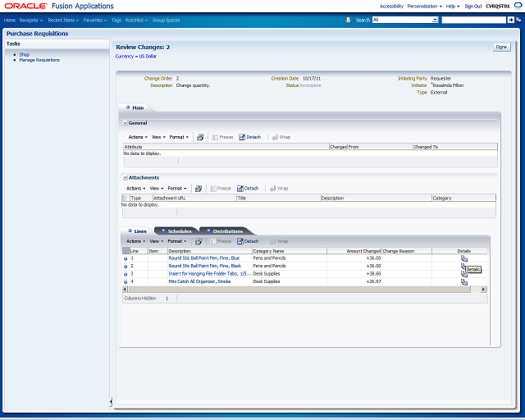Open the Details icon for line 4

[x=464, y=282]
